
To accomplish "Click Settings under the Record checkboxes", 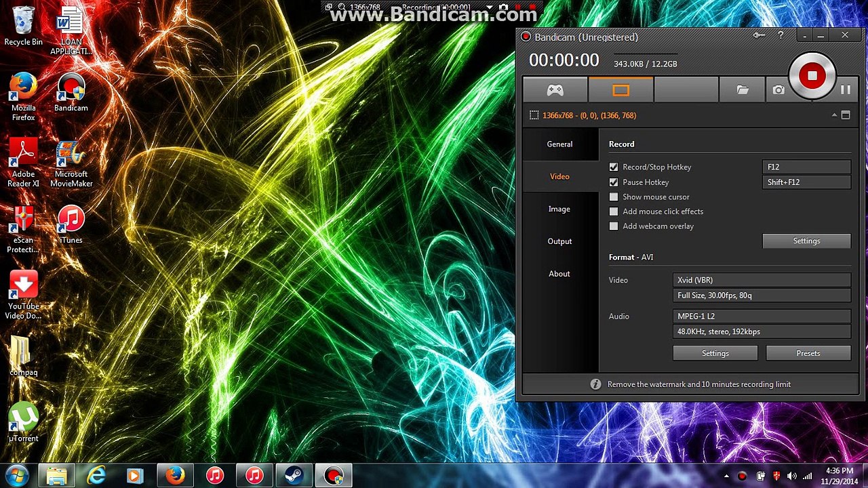I will click(806, 241).
